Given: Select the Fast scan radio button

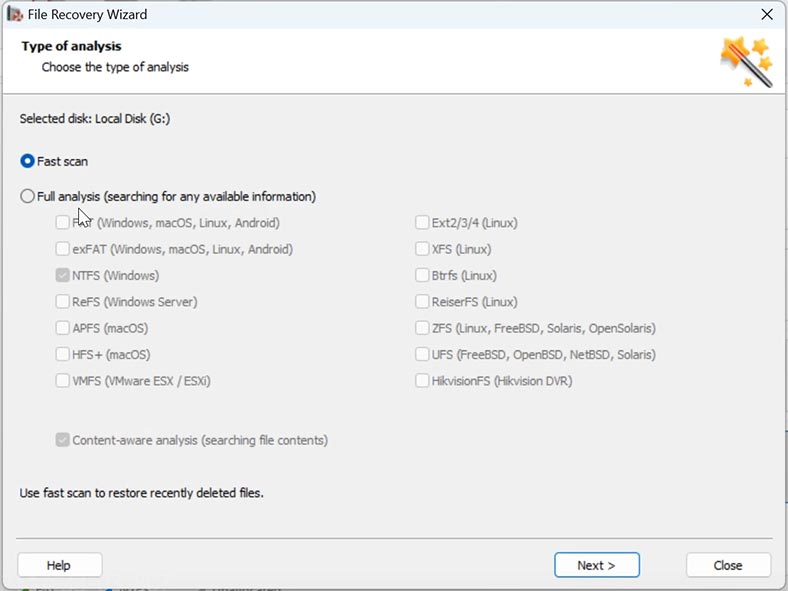Looking at the screenshot, I should [27, 161].
